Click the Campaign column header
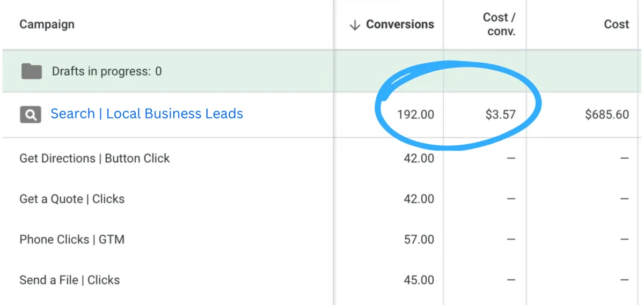Screen dimensions: 644x305 47,25
